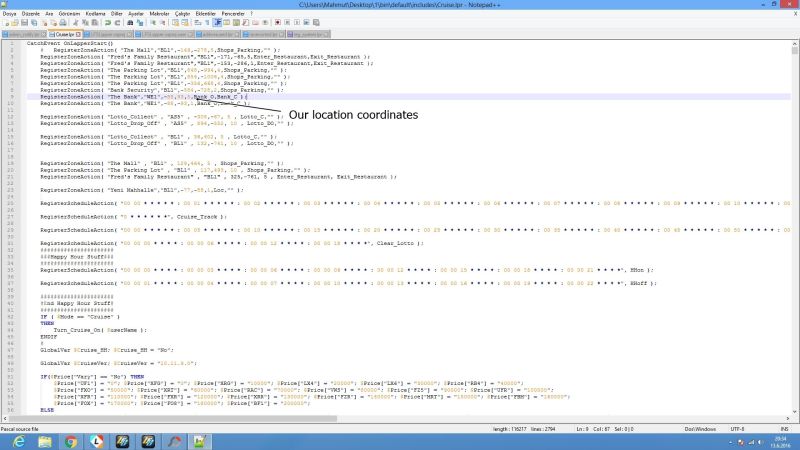Open the Pencereler menu

pyautogui.click(x=233, y=14)
